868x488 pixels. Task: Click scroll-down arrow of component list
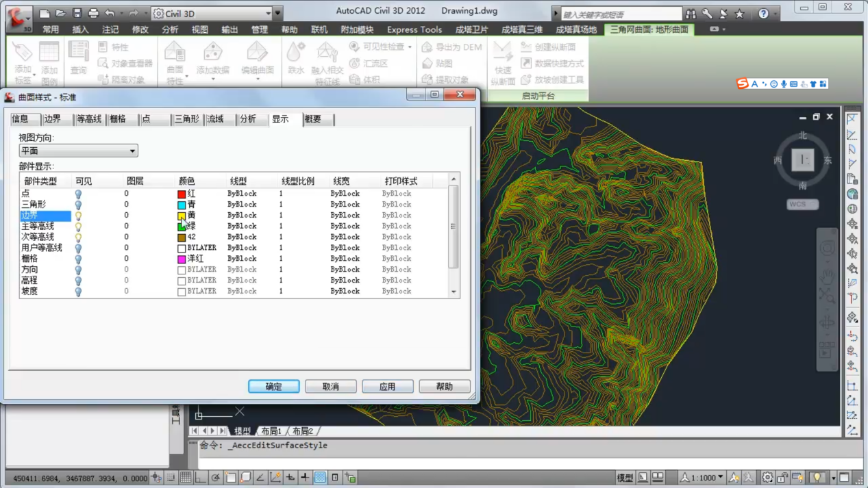pos(454,292)
